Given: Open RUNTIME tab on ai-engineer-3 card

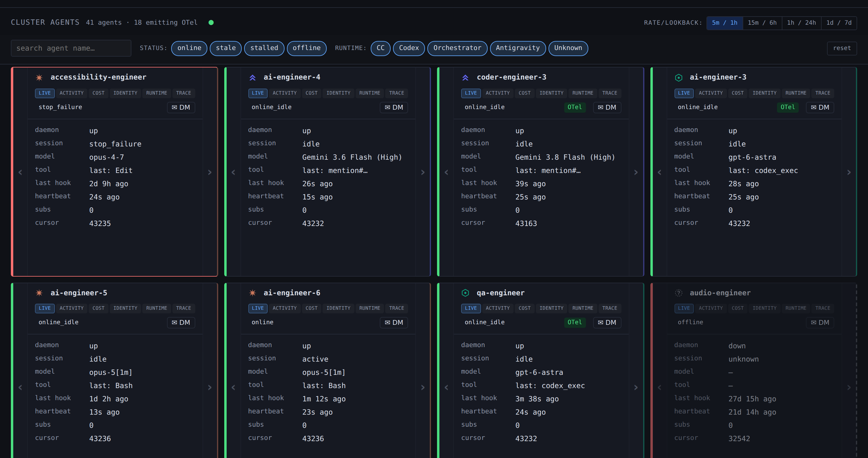Looking at the screenshot, I should tap(796, 93).
